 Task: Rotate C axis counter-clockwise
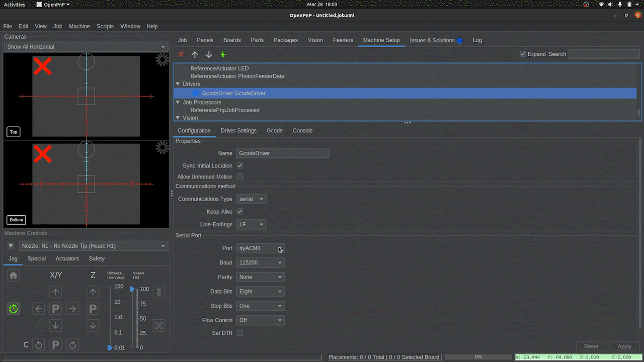pyautogui.click(x=39, y=345)
